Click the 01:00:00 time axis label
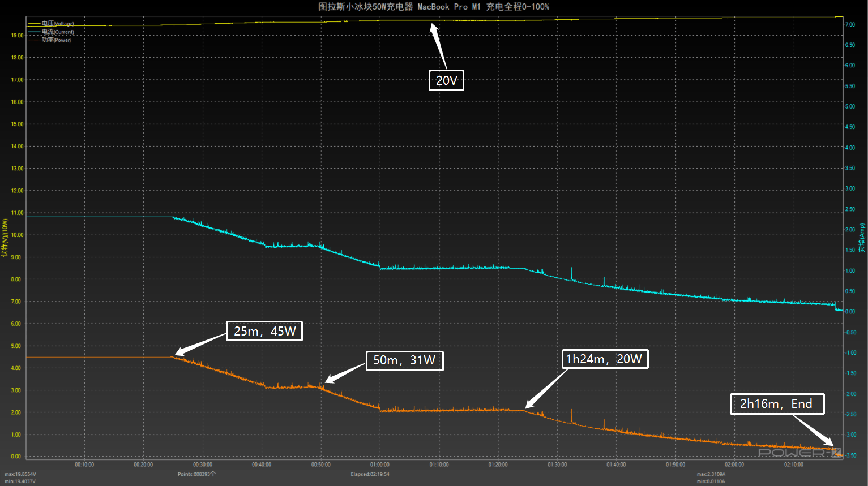Viewport: 868px width, 486px height. [x=380, y=465]
